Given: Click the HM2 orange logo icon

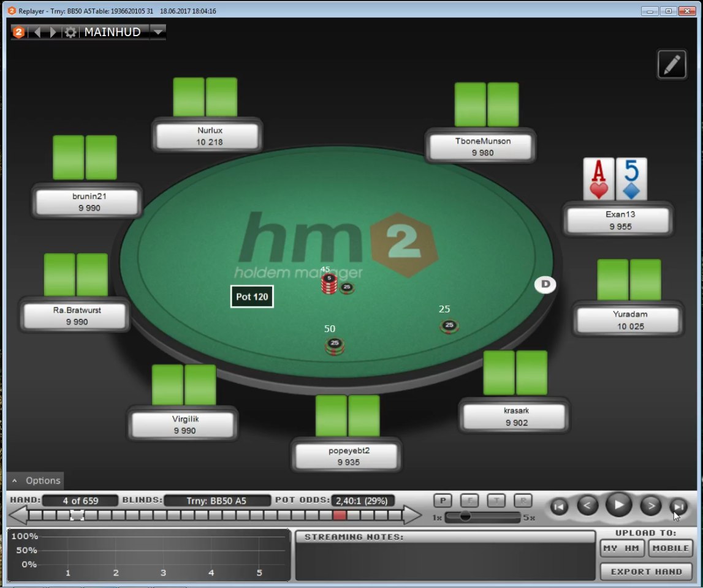Looking at the screenshot, I should (18, 32).
